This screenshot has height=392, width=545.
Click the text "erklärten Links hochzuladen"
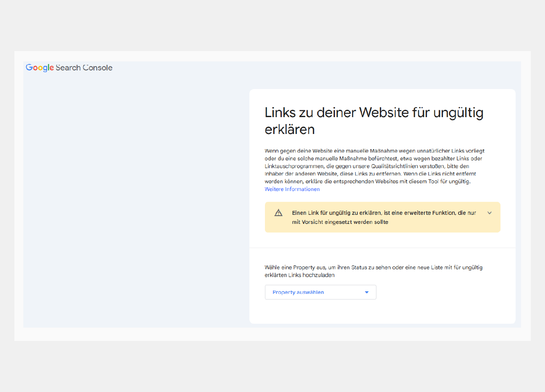point(300,275)
